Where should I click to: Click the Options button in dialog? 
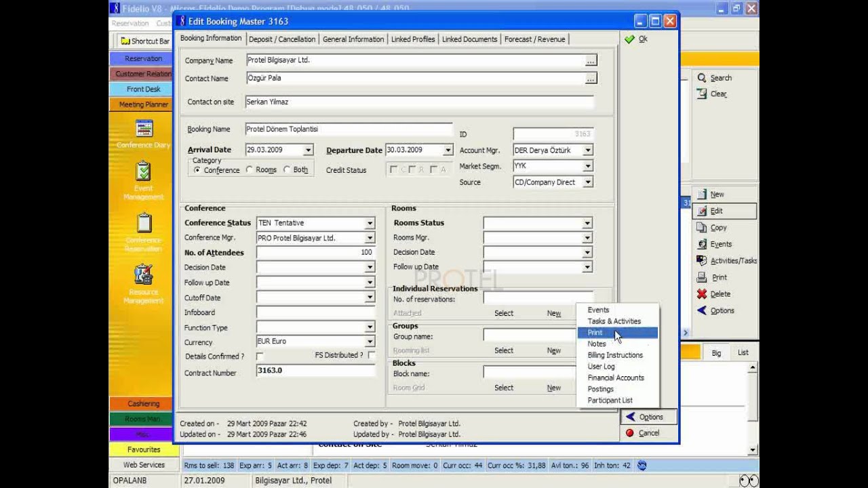[649, 417]
